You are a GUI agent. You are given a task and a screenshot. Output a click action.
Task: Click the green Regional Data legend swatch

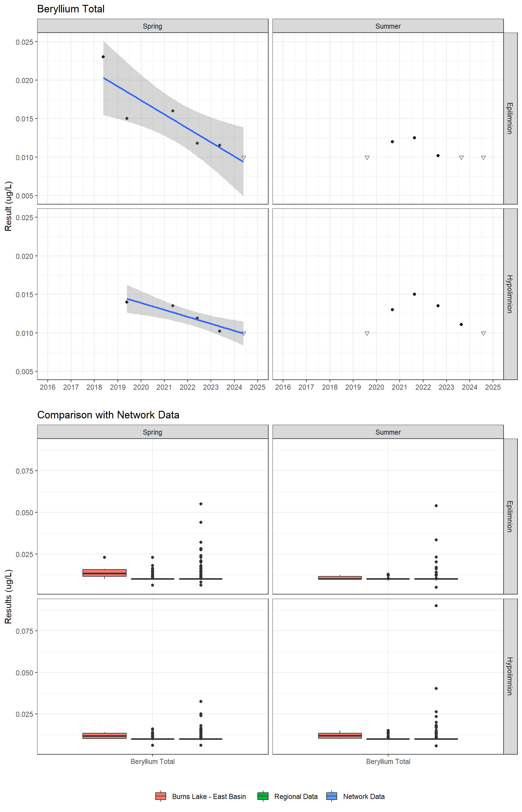pyautogui.click(x=263, y=796)
